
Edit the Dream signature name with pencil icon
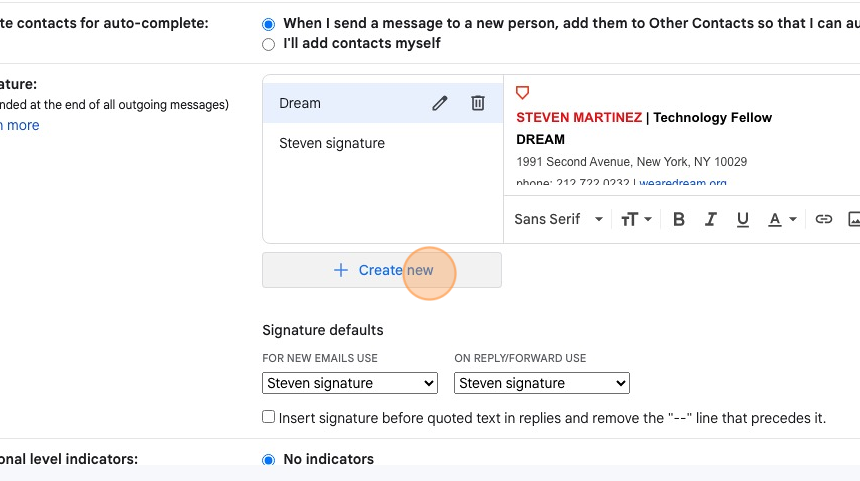pos(439,103)
